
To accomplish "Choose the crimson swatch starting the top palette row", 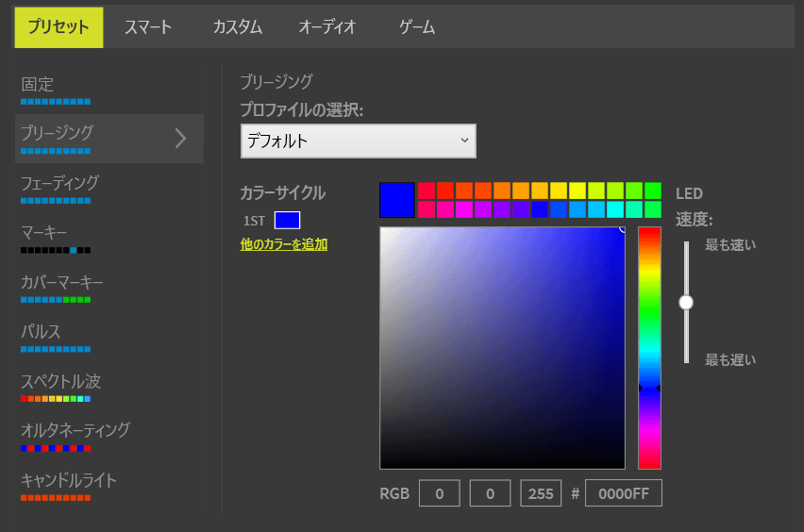I will pyautogui.click(x=427, y=191).
